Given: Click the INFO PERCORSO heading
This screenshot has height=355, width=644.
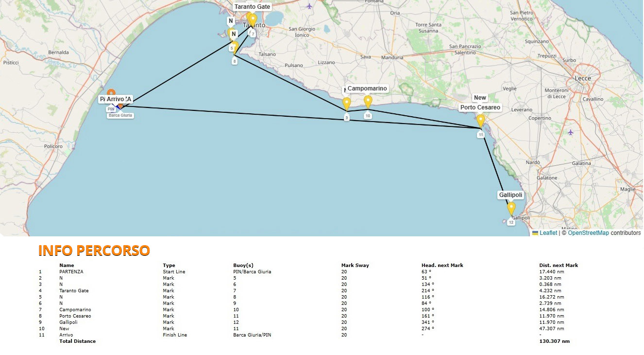Looking at the screenshot, I should click(x=94, y=250).
